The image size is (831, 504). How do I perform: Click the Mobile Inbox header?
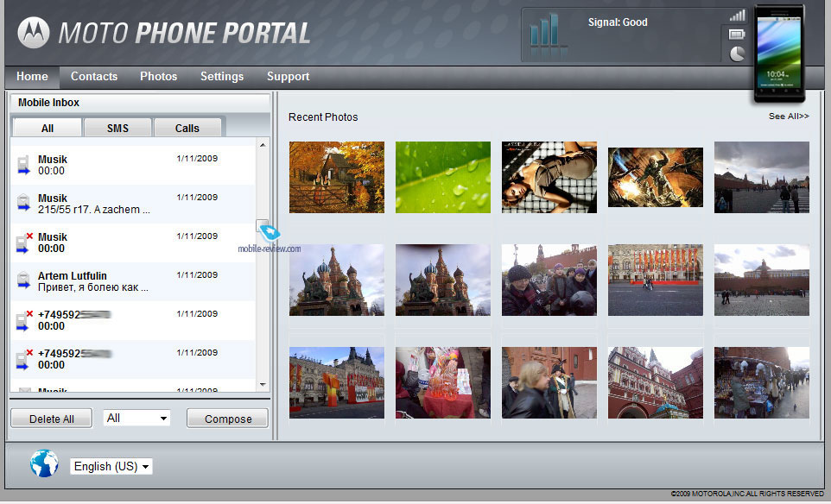click(48, 103)
